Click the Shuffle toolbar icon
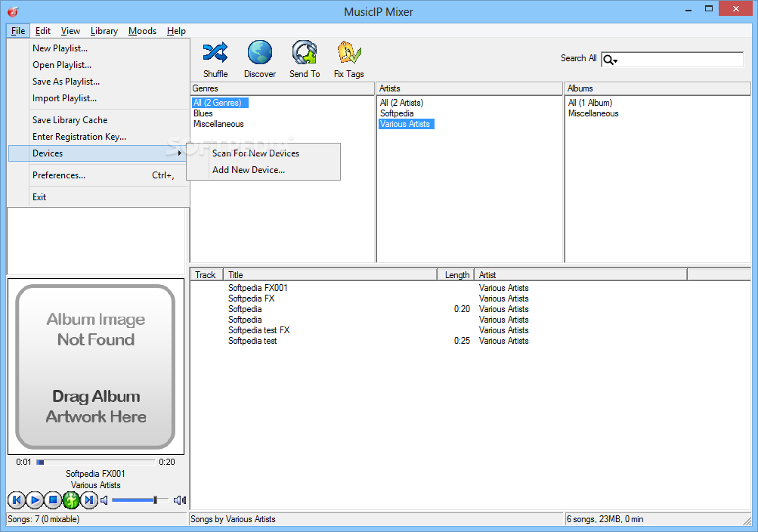Image resolution: width=758 pixels, height=532 pixels. click(215, 53)
